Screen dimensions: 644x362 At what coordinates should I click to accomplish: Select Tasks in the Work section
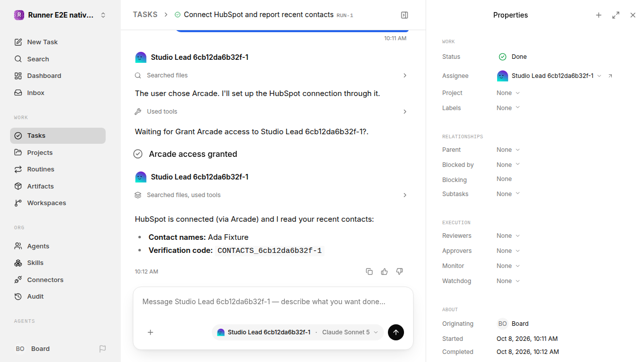click(x=58, y=136)
